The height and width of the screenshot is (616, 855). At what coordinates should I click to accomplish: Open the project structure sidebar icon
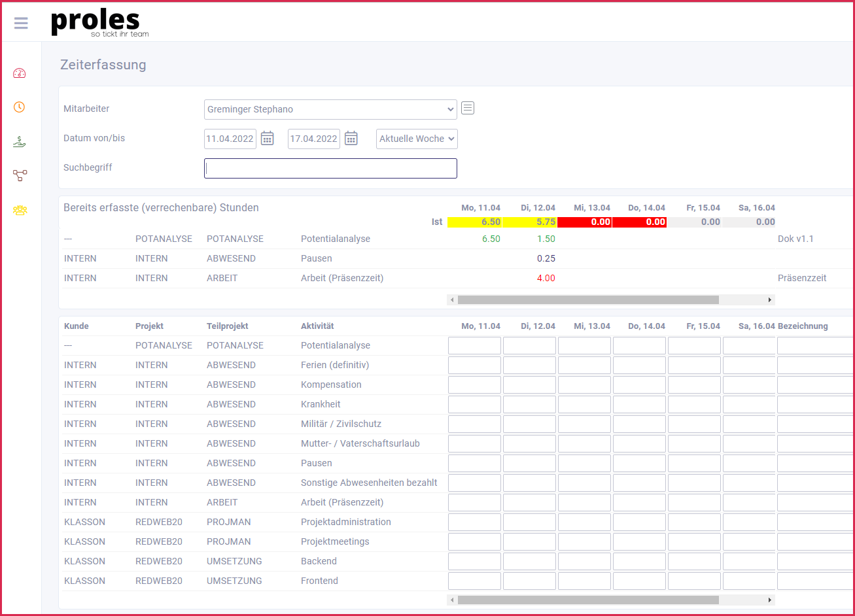pyautogui.click(x=20, y=175)
